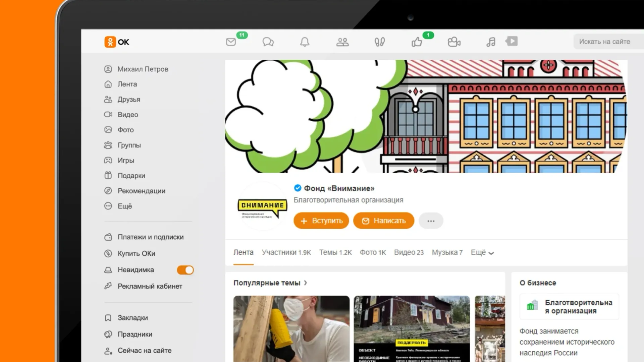This screenshot has width=644, height=362.
Task: Click Благотворительная организация card in О бизнесе
Action: point(570,307)
